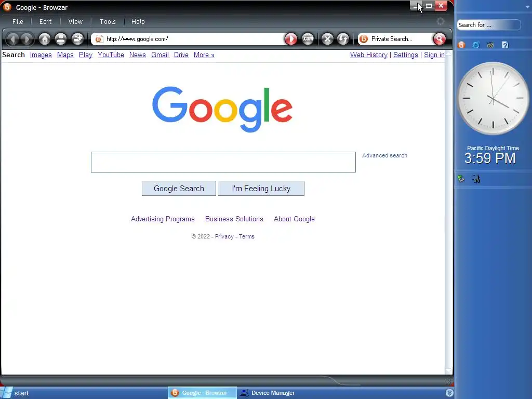Open the Privacy link
Viewport: 532px width, 399px height.
tap(224, 236)
